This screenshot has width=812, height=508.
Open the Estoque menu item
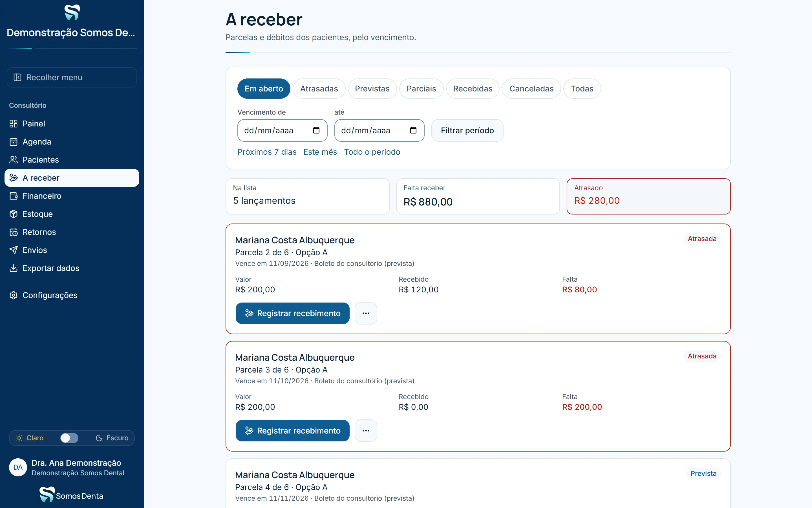(x=72, y=214)
